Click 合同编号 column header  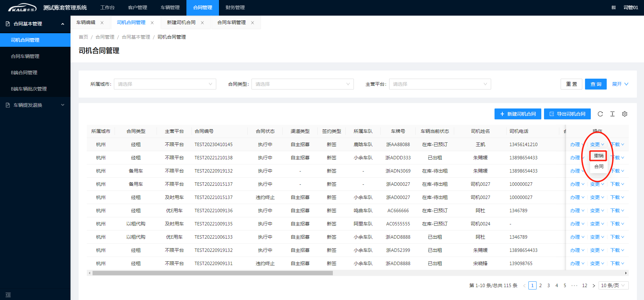pyautogui.click(x=204, y=131)
